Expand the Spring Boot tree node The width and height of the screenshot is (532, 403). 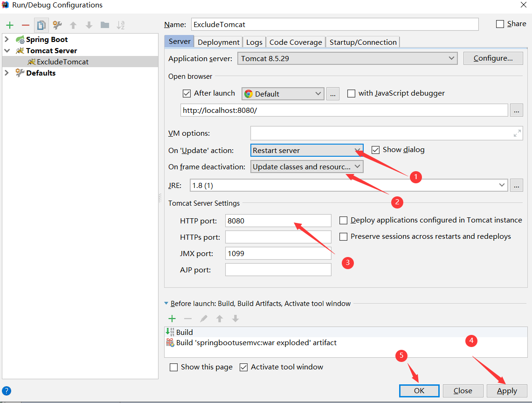pyautogui.click(x=7, y=39)
